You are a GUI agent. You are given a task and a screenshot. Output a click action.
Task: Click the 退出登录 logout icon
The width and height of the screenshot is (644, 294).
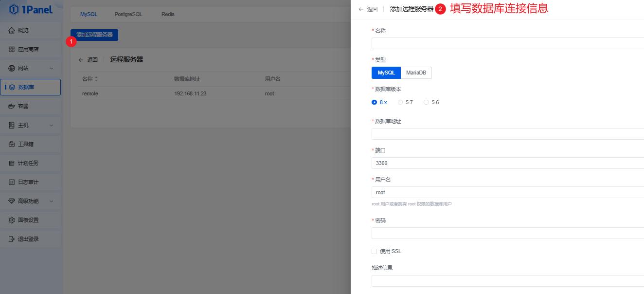tap(12, 239)
